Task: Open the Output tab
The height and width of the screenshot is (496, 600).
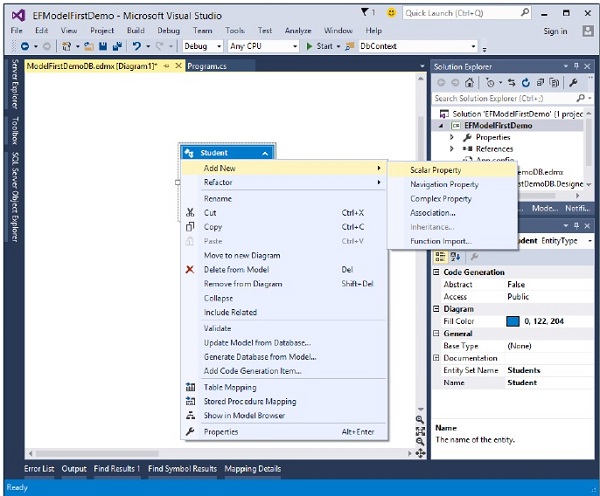Action: (x=74, y=468)
